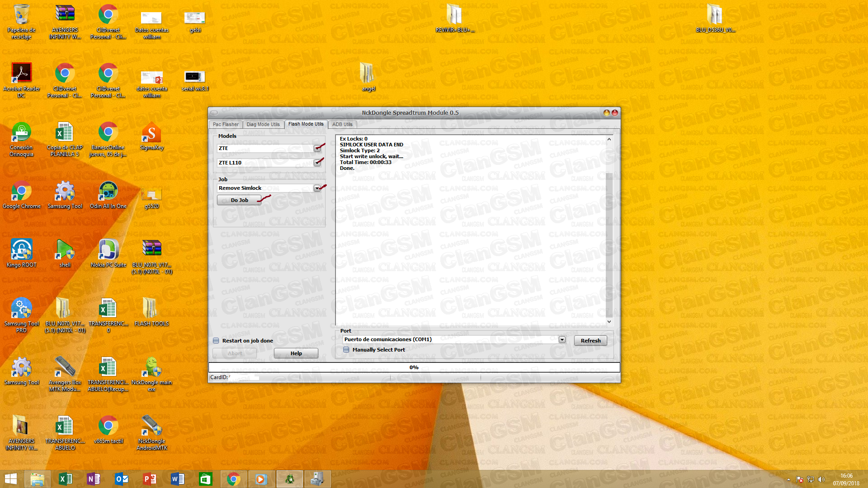Open File Explorer from taskbar
The height and width of the screenshot is (488, 868).
point(37,479)
